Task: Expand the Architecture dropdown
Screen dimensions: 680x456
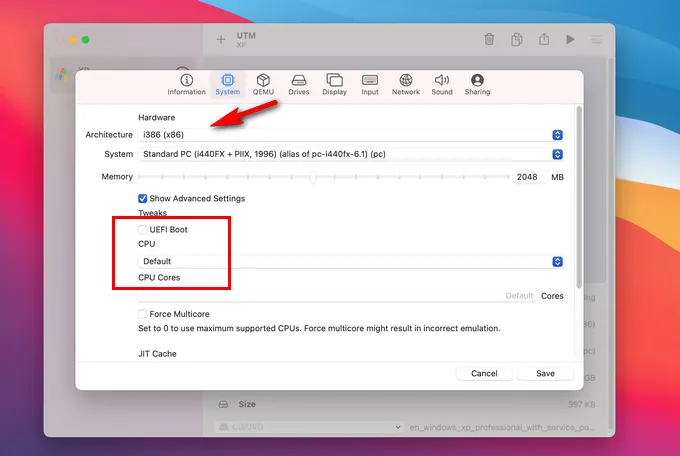Action: (351, 135)
